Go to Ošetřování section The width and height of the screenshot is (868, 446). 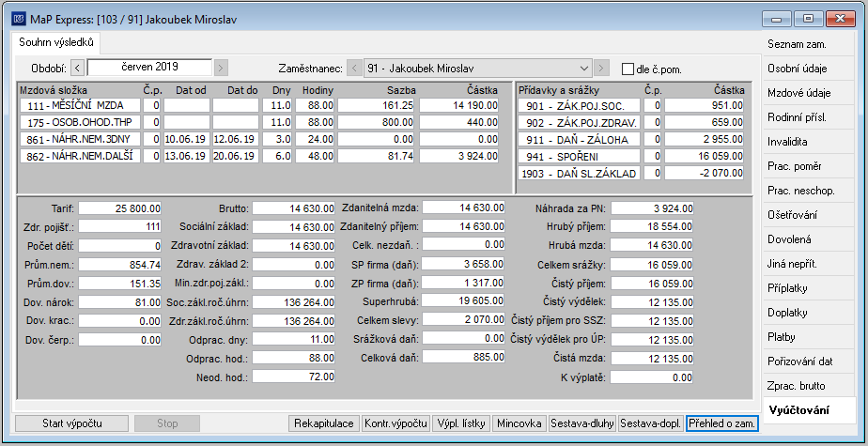pos(808,215)
